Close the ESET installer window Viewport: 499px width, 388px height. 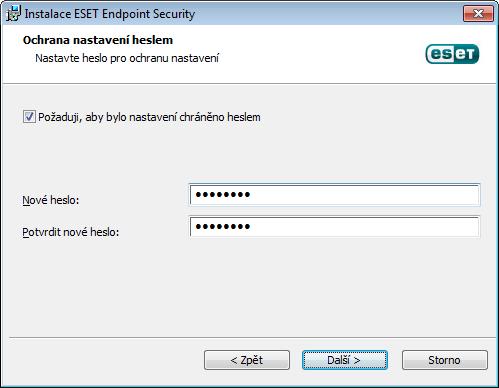click(478, 14)
